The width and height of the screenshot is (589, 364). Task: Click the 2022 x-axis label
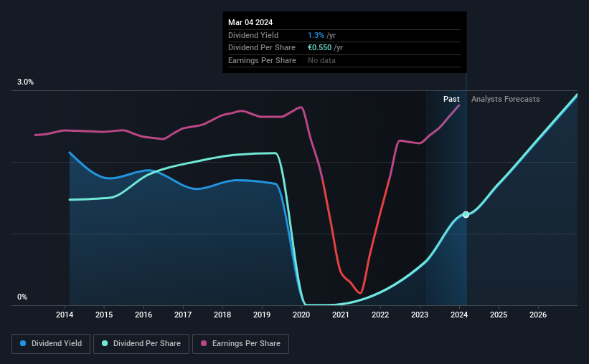(x=380, y=315)
